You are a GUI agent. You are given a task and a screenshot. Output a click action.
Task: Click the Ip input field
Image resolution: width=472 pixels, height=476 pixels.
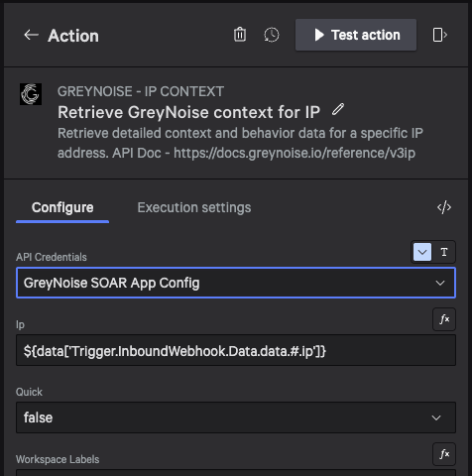pos(236,350)
